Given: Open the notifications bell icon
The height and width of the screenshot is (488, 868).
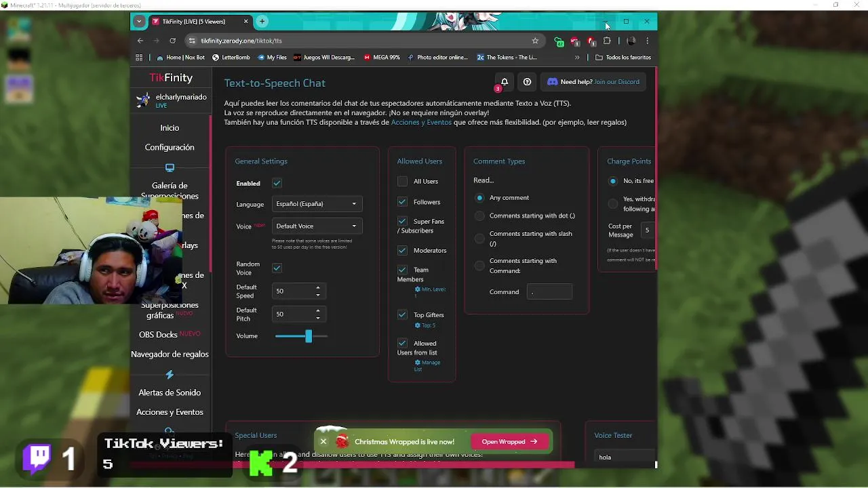Looking at the screenshot, I should (x=504, y=82).
